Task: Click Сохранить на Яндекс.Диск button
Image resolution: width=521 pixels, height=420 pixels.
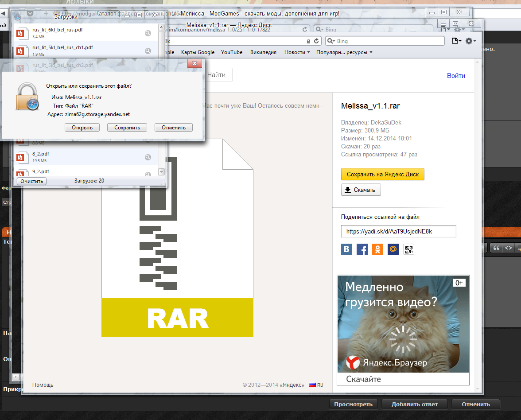Action: (383, 174)
